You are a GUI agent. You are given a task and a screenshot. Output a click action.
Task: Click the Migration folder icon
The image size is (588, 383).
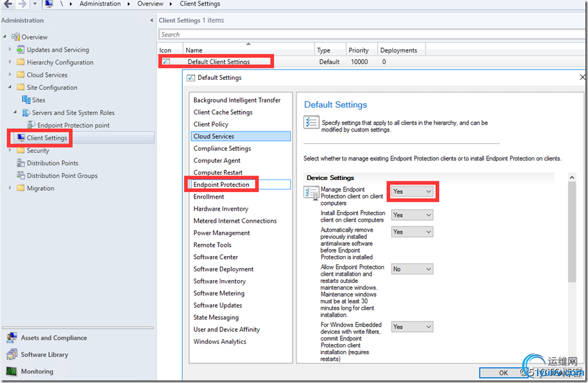[x=20, y=188]
